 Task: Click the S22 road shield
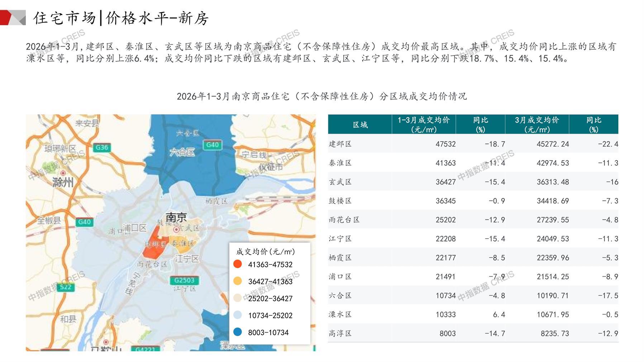coord(66,287)
